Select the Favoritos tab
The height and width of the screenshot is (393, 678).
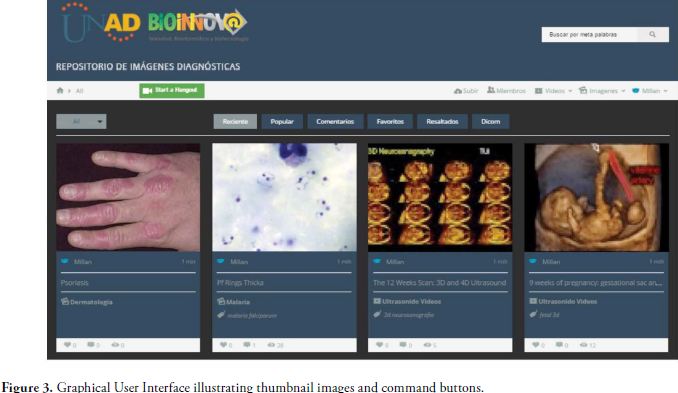390,121
